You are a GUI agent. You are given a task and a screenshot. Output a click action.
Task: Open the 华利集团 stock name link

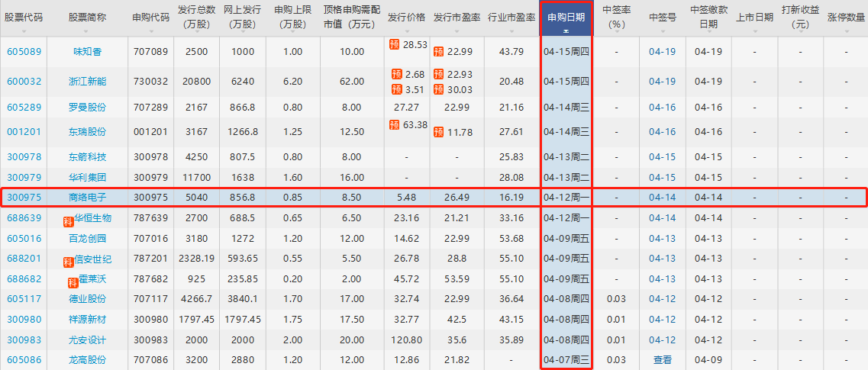point(88,178)
